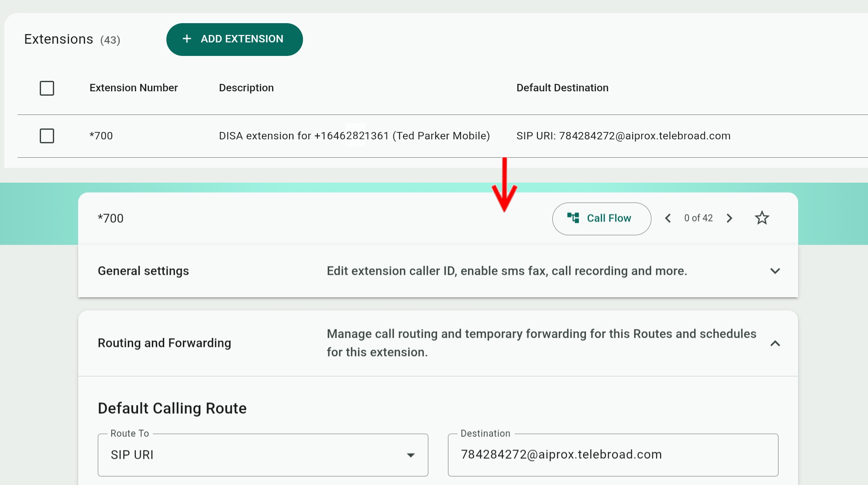Open the Call Flow button
The height and width of the screenshot is (485, 868).
(601, 218)
